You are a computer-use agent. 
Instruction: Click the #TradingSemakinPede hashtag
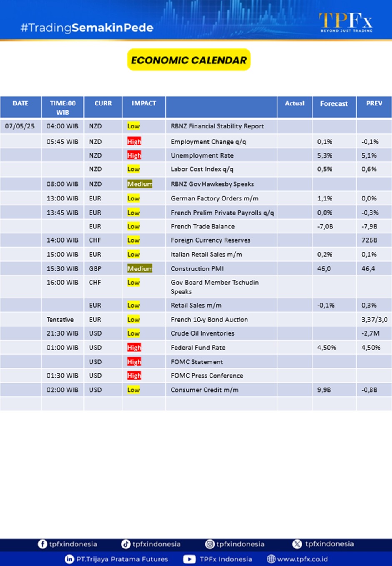[87, 28]
